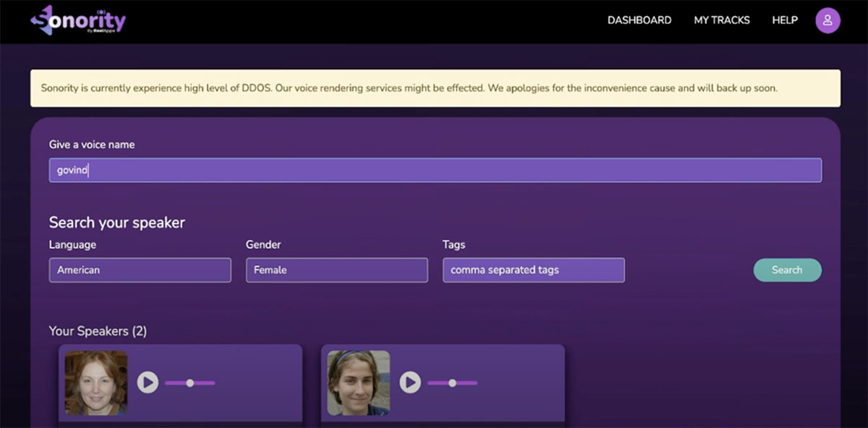Go to My Tracks
This screenshot has height=428, width=868.
[x=722, y=20]
